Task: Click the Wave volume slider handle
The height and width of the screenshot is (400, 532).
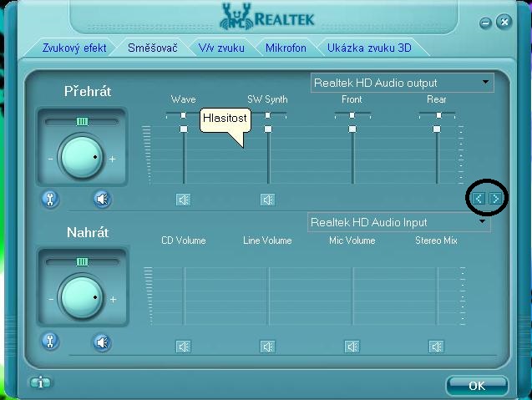Action: 184,129
